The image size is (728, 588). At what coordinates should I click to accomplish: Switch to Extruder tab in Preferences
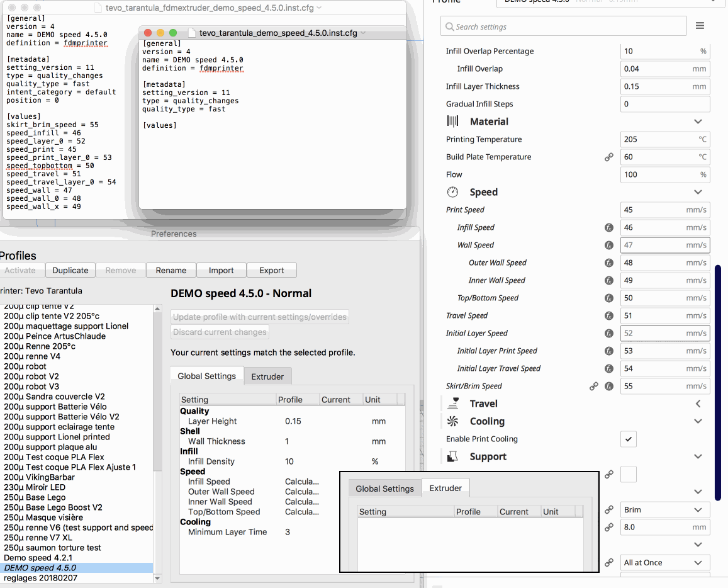pyautogui.click(x=267, y=376)
